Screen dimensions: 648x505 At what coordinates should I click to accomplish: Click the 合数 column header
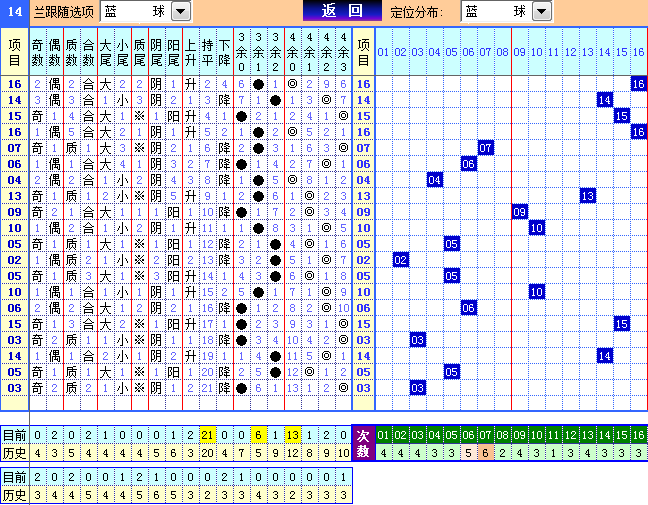pos(88,52)
